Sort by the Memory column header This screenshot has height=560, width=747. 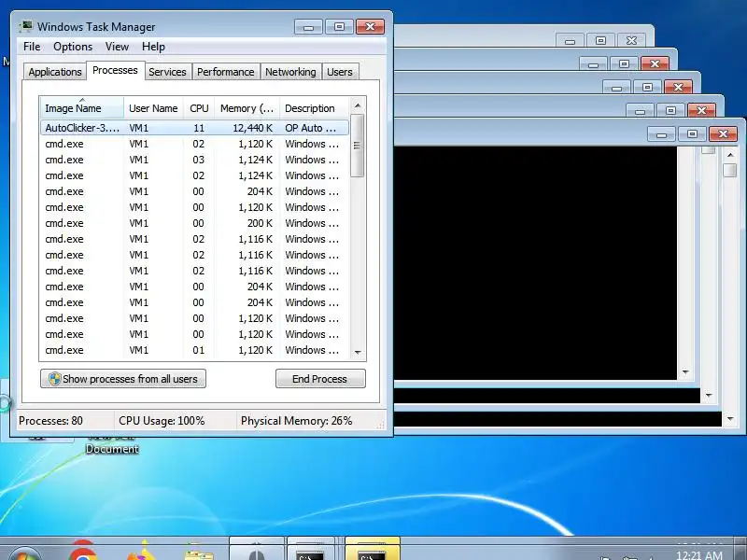[x=247, y=108]
